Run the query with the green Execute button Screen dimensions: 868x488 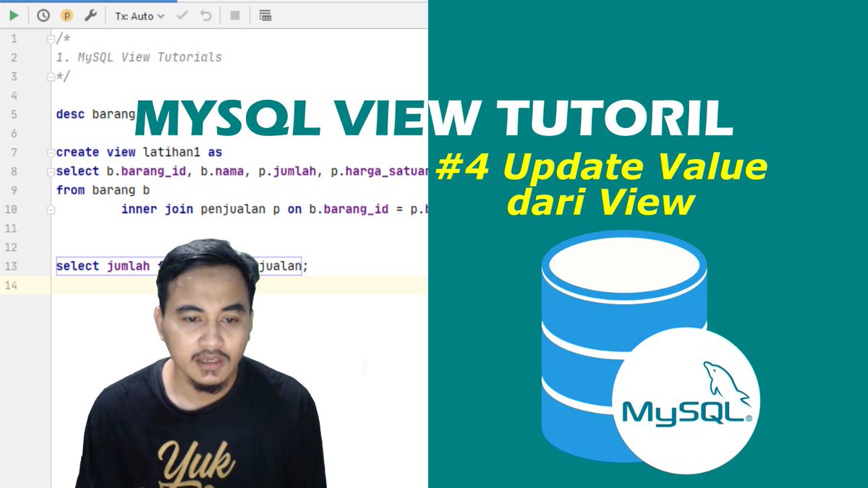tap(14, 15)
